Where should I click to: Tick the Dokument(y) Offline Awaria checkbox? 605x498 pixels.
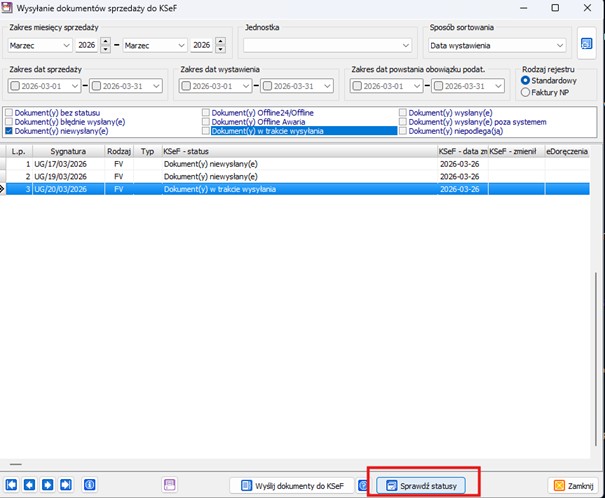(x=206, y=122)
